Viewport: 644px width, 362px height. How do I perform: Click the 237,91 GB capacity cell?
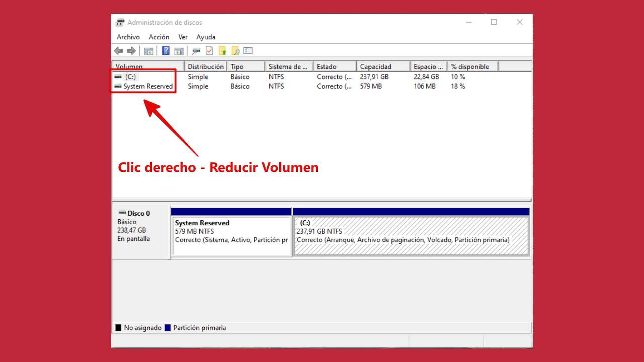tap(374, 77)
